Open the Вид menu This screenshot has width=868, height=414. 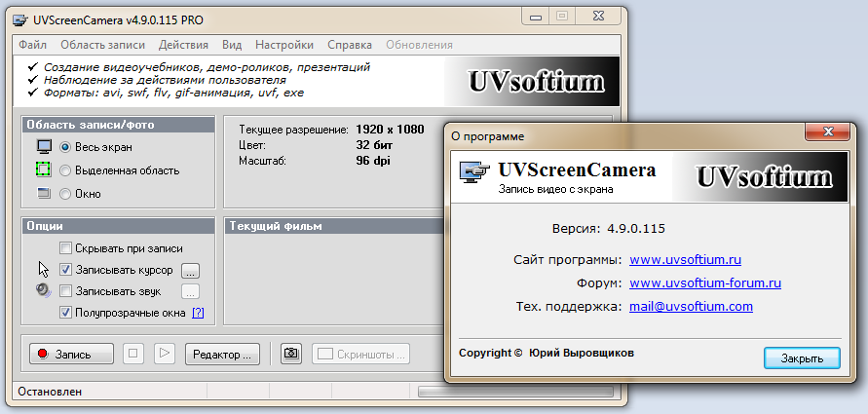[232, 45]
